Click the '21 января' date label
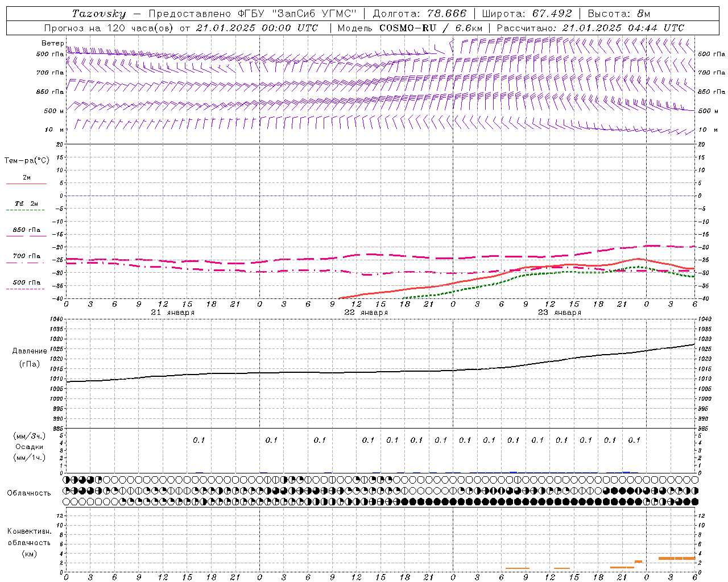This screenshot has width=728, height=582. [x=173, y=313]
